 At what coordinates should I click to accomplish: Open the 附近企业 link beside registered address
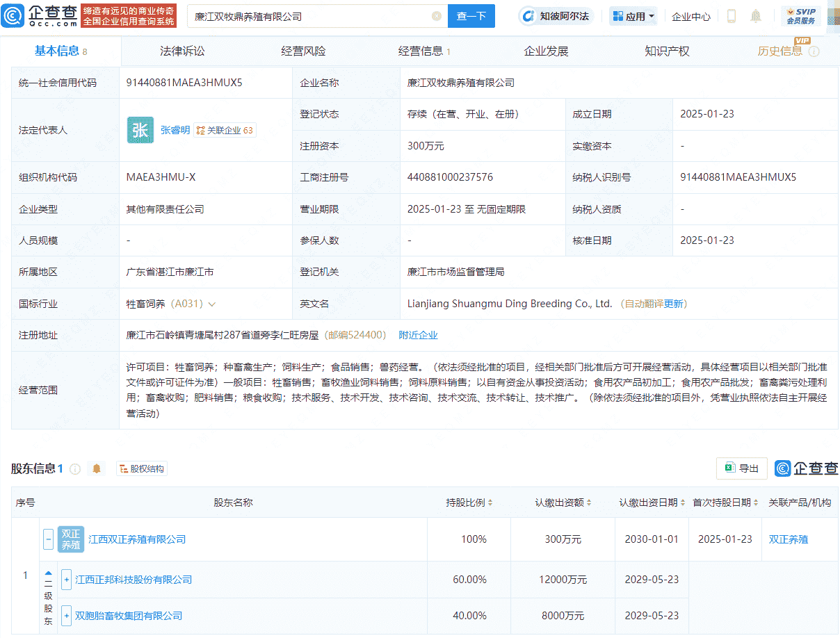tap(418, 334)
